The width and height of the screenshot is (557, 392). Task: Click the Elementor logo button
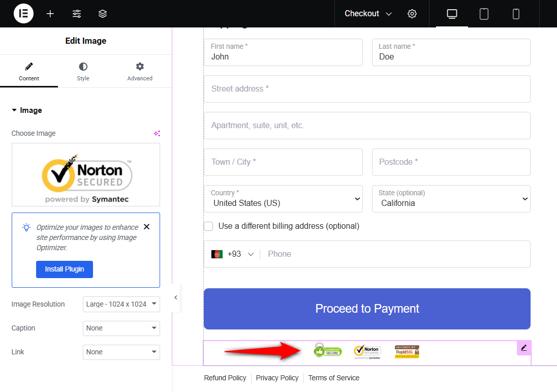[23, 14]
